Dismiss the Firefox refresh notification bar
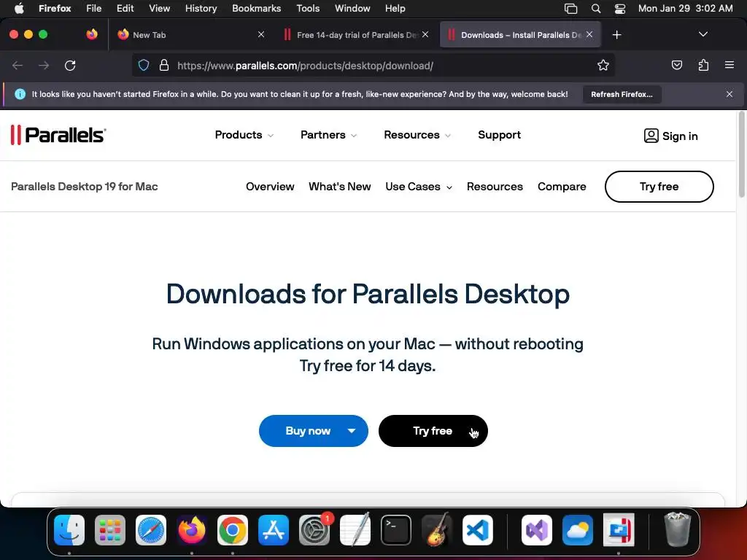This screenshot has width=747, height=560. pos(729,94)
